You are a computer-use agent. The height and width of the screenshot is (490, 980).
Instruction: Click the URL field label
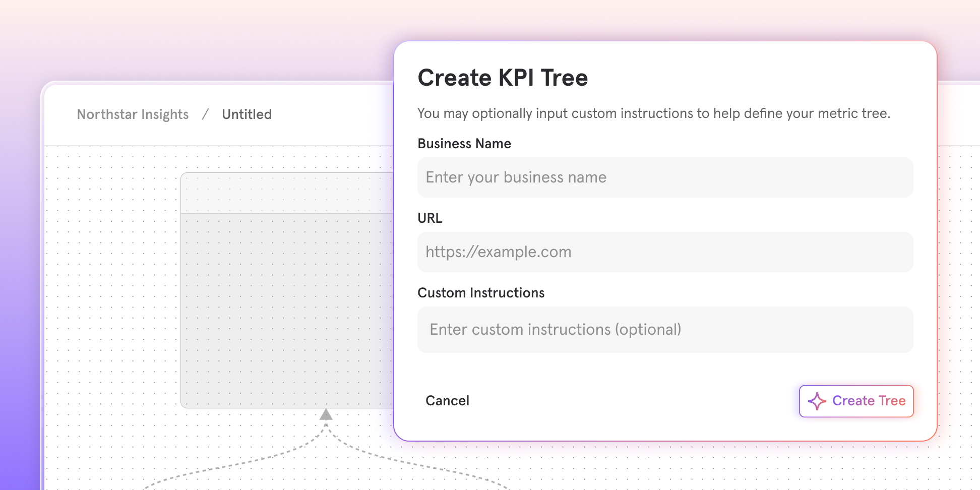click(x=430, y=218)
